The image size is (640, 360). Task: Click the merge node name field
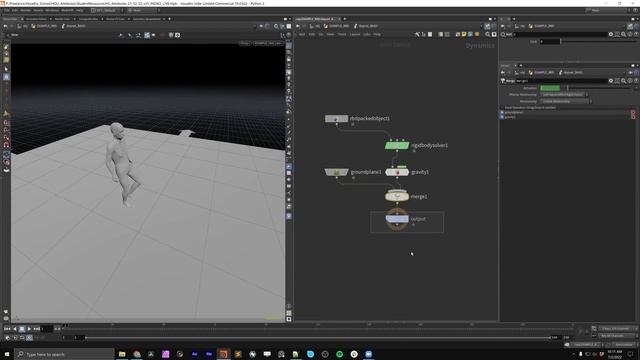click(562, 81)
